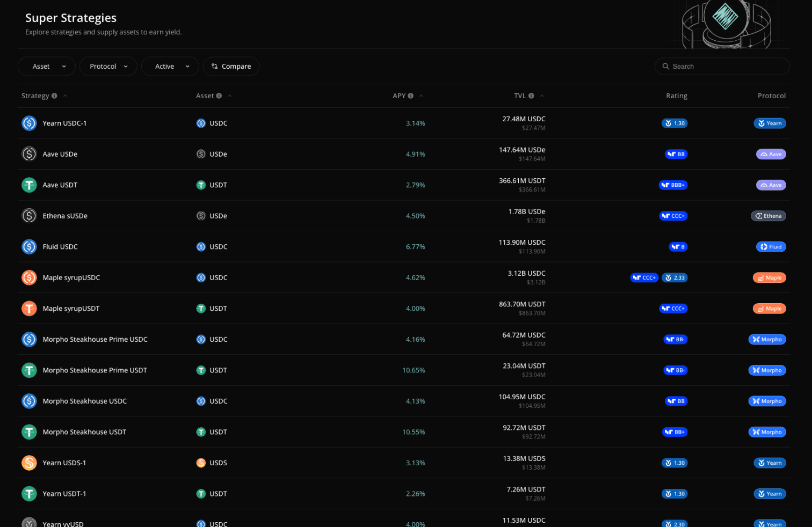Focus the Search input field

pos(722,67)
